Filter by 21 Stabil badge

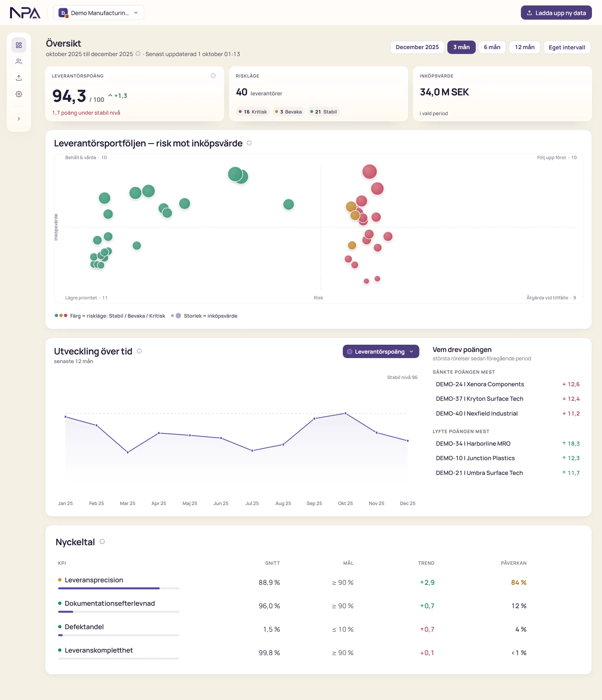tap(324, 112)
